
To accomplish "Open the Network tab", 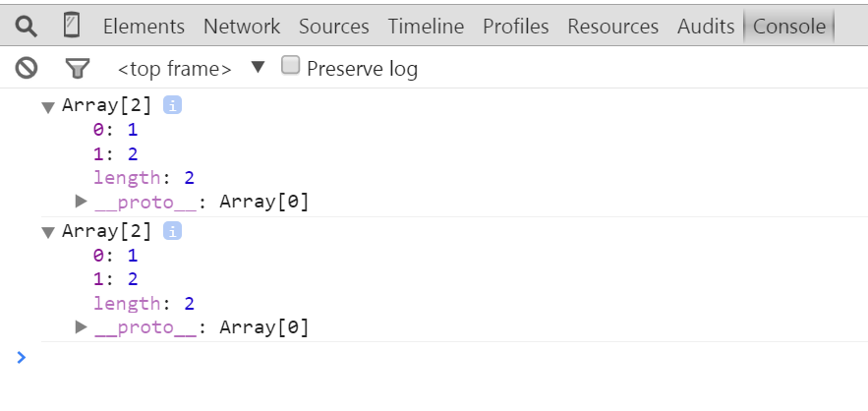I will 242,27.
